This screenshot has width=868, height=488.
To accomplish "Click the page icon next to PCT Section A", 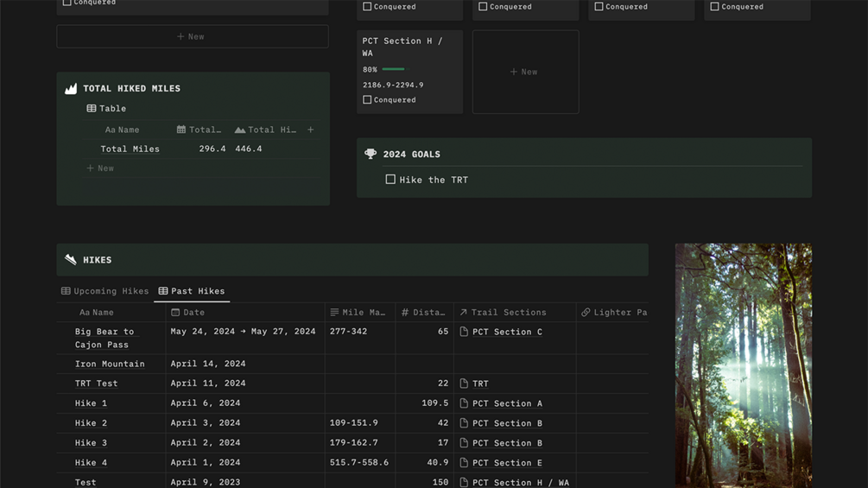I will (x=464, y=403).
